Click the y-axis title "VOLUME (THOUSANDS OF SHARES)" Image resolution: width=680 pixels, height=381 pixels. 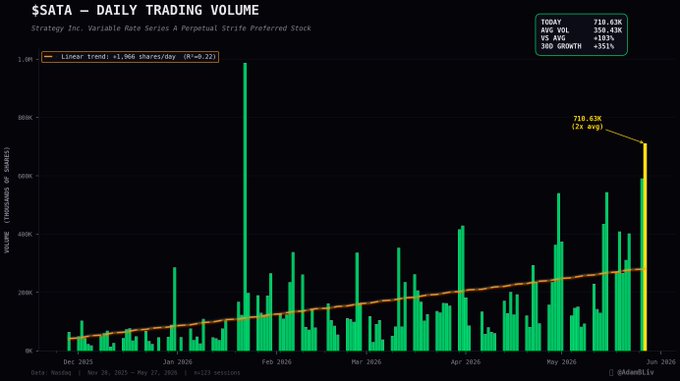pos(7,200)
